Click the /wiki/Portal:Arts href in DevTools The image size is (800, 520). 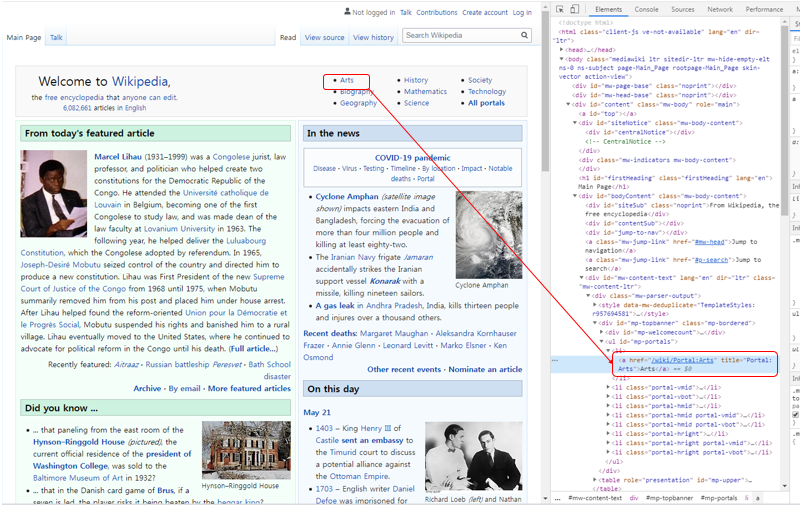click(682, 360)
